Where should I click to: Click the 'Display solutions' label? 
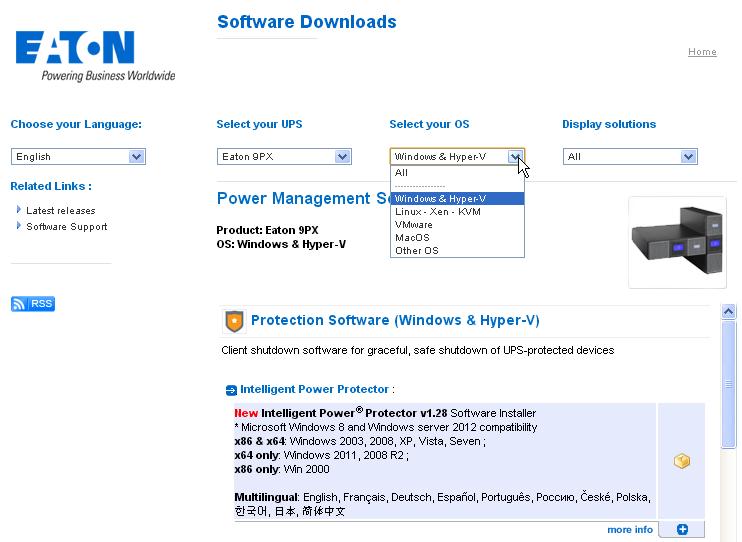(609, 124)
